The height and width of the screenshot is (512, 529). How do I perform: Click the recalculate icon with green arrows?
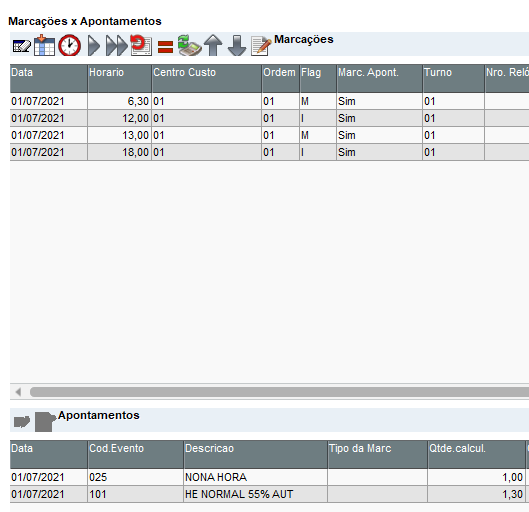tap(190, 45)
